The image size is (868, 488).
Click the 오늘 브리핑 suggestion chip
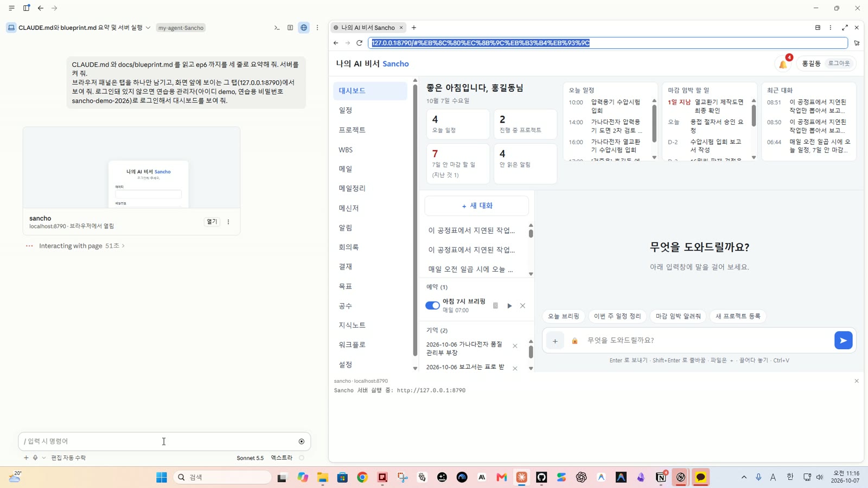pyautogui.click(x=563, y=316)
